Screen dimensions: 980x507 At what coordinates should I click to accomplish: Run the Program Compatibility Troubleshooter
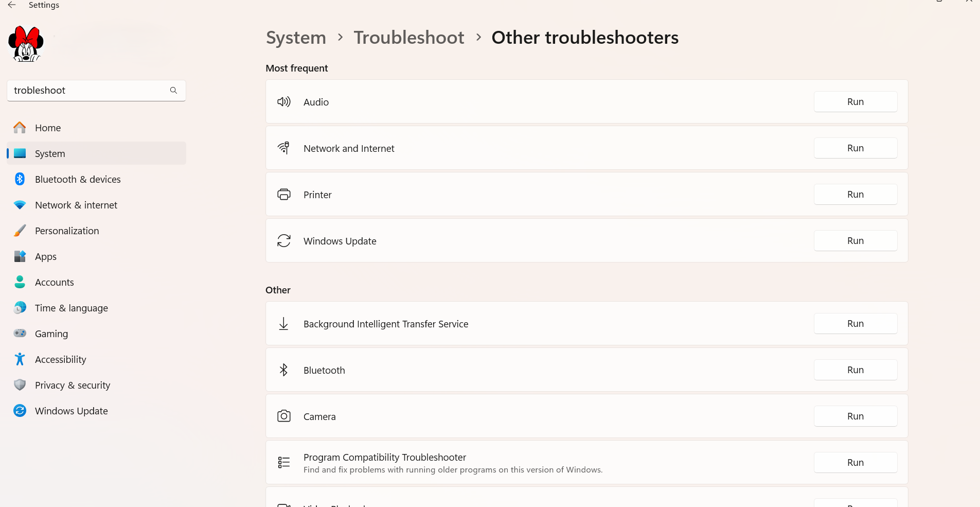[854, 462]
